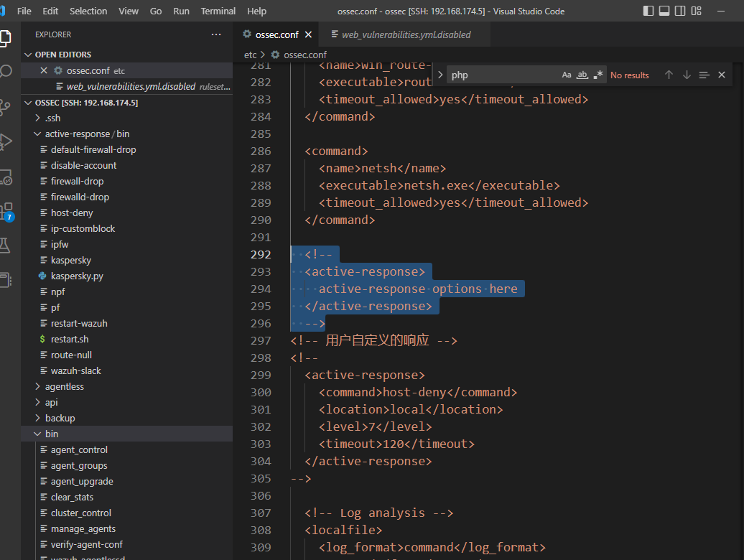Minimize the VS Code window
The image size is (744, 560).
click(x=721, y=11)
